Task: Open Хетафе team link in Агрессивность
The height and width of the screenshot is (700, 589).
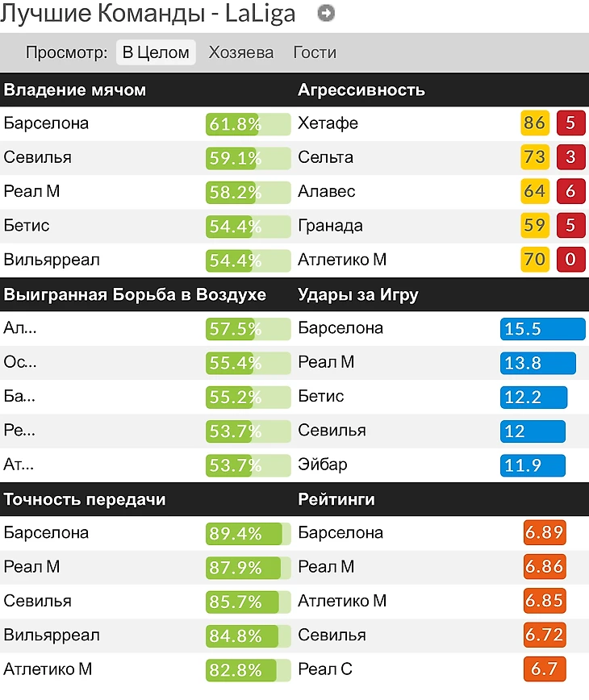Action: coord(328,123)
